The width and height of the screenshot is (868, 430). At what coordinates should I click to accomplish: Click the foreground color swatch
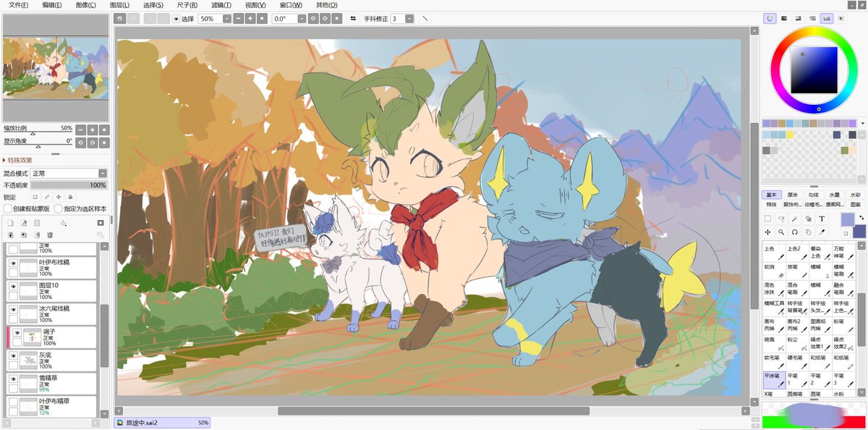pos(846,219)
